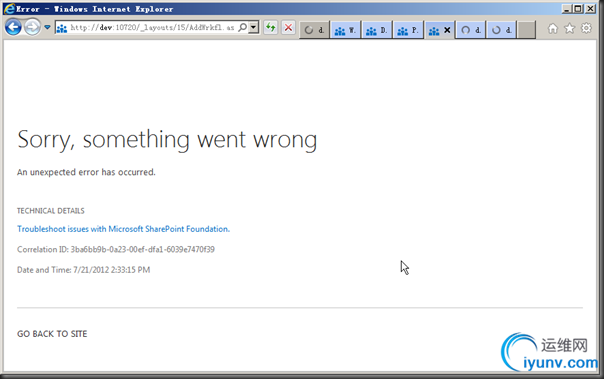Maximize the Internet Explorer window
This screenshot has width=604, height=379.
pos(578,8)
